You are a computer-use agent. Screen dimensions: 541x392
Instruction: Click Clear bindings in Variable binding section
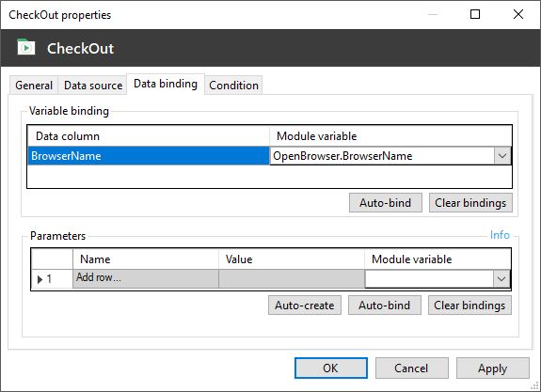tap(470, 203)
